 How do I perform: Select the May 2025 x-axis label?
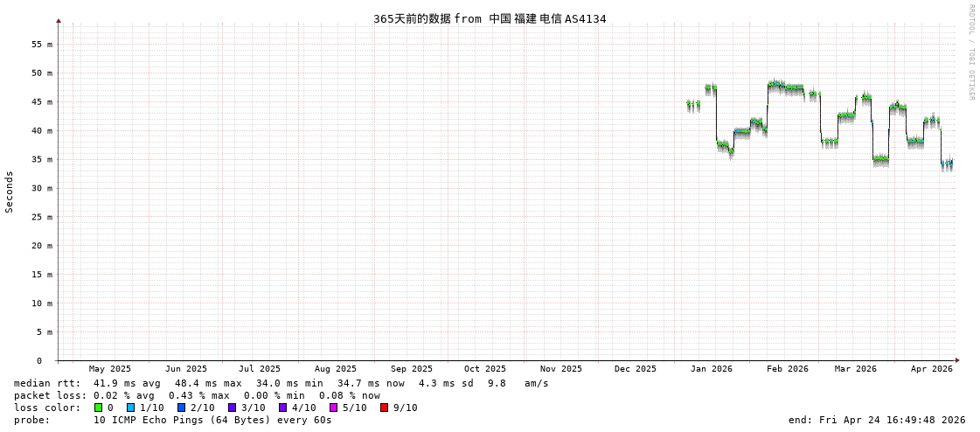click(x=110, y=369)
